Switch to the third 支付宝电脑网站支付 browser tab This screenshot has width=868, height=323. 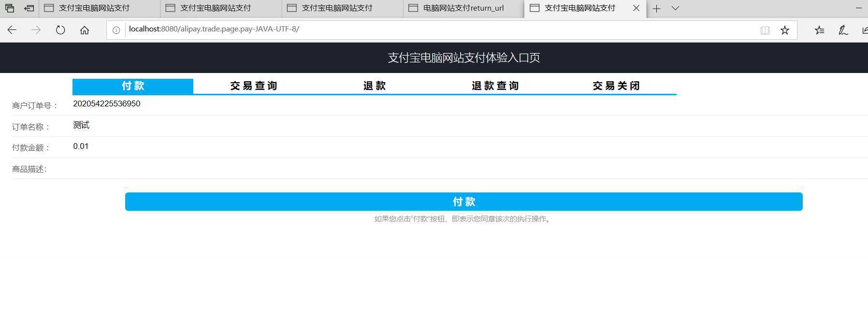click(x=342, y=8)
